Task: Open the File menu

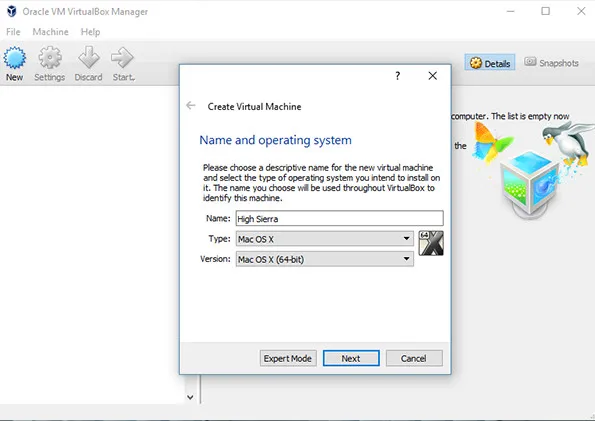Action: [13, 32]
